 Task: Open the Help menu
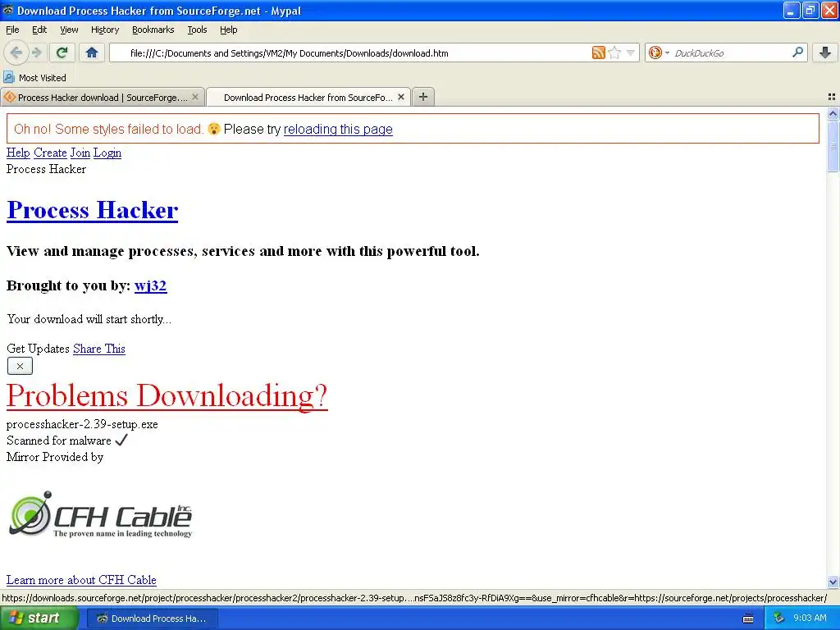[229, 30]
